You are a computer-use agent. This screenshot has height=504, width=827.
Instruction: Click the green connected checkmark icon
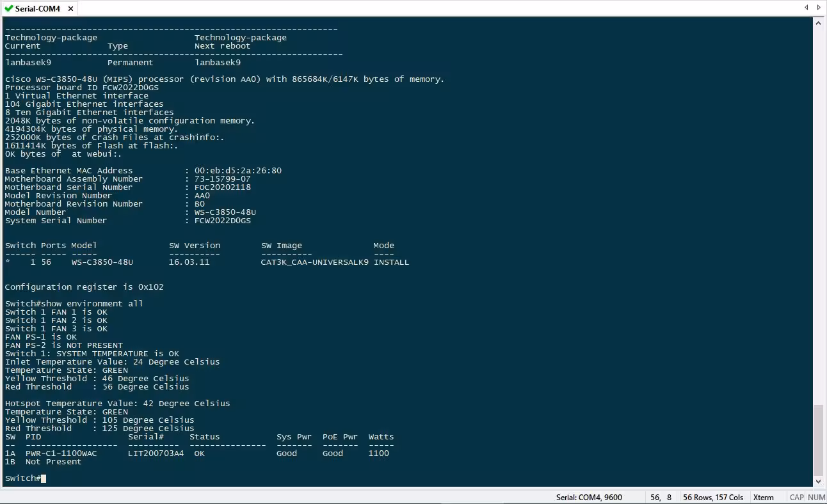pyautogui.click(x=8, y=9)
